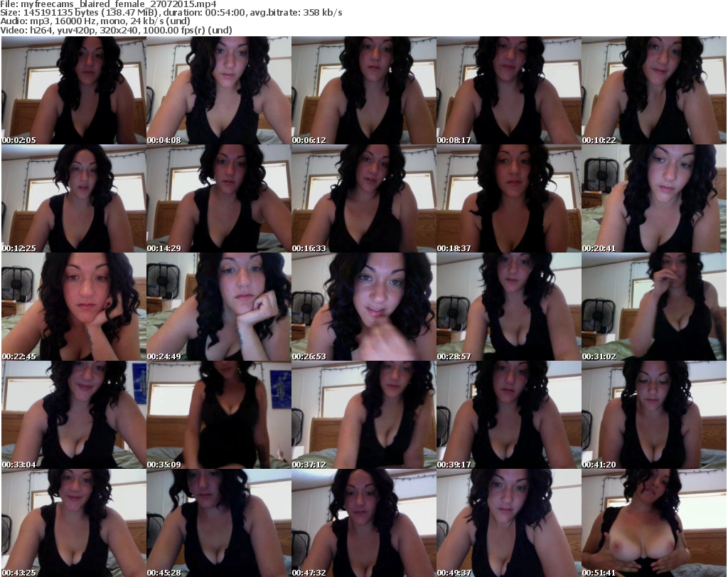
Task: Select the 00:43:25 frame
Action: tap(74, 523)
